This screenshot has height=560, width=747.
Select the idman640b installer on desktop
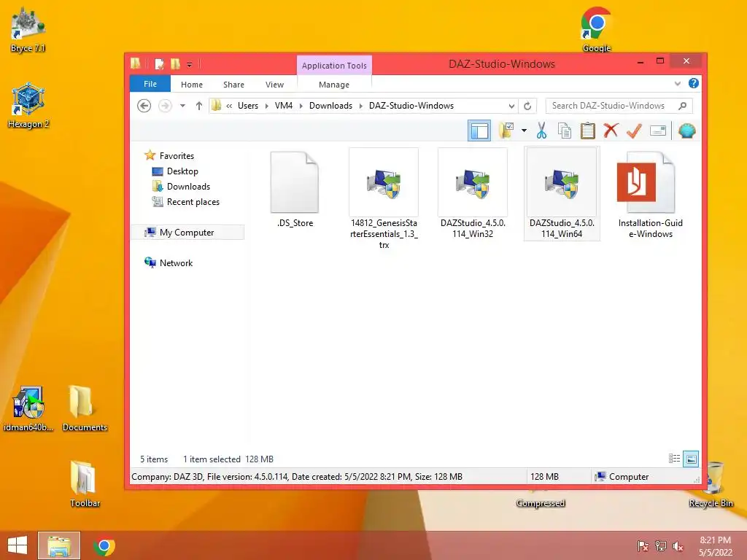click(28, 408)
